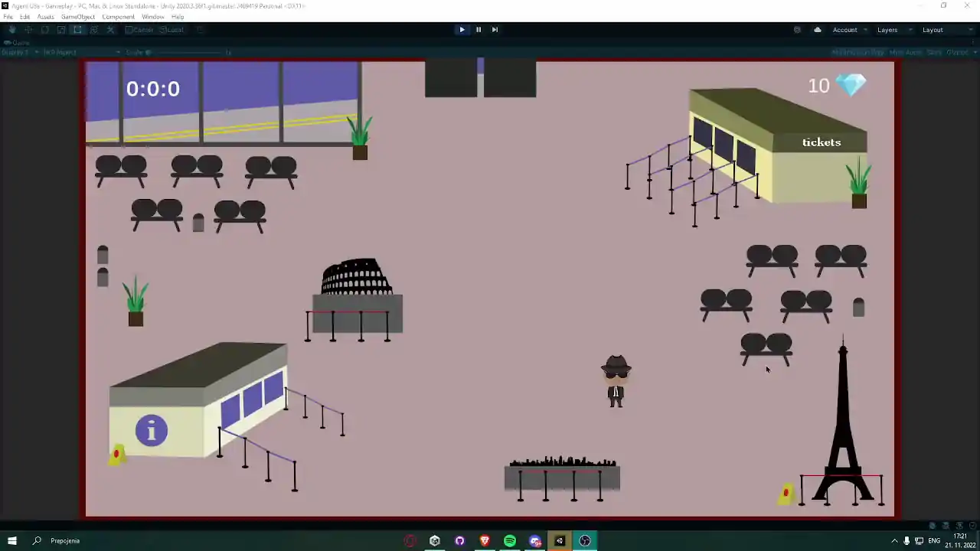This screenshot has width=980, height=551.
Task: Show hidden system tray icons
Action: 894,541
